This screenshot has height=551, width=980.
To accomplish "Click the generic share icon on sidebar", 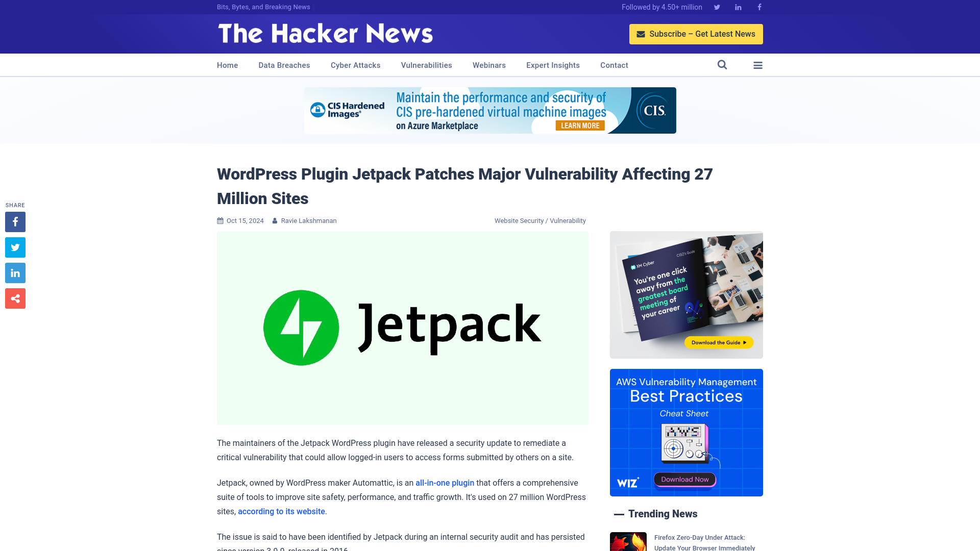I will [x=15, y=298].
